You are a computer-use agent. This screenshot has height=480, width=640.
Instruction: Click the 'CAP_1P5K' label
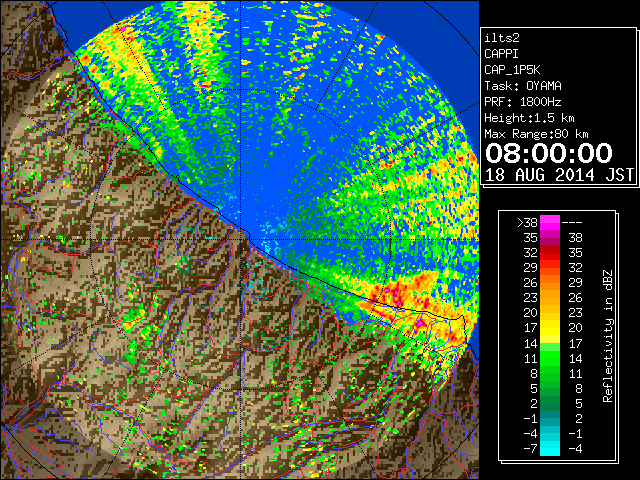(x=512, y=70)
